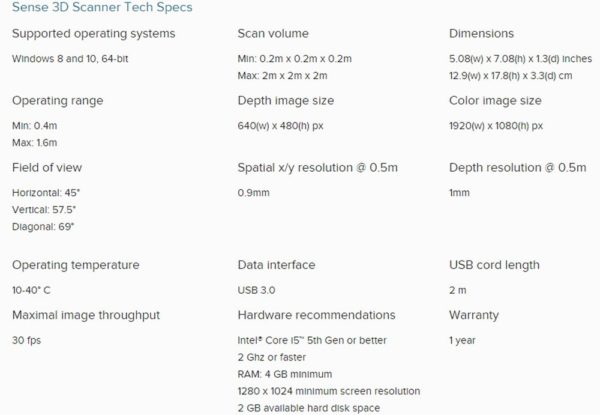Select the Data interface heading

tap(276, 265)
